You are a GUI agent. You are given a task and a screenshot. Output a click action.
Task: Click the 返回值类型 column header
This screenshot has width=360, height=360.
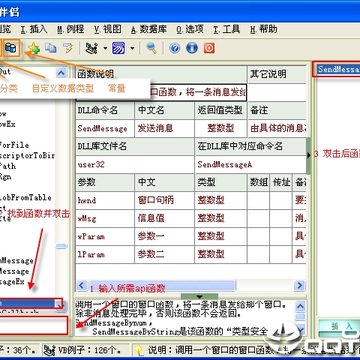coord(221,111)
